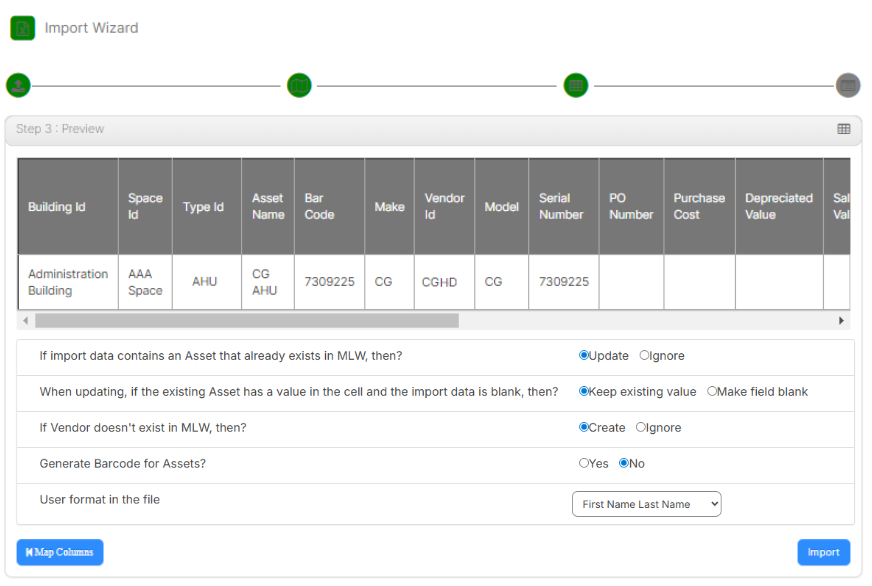Choose Yes for Generate Barcode for Assets
Viewport: 872px width, 586px height.
(584, 464)
